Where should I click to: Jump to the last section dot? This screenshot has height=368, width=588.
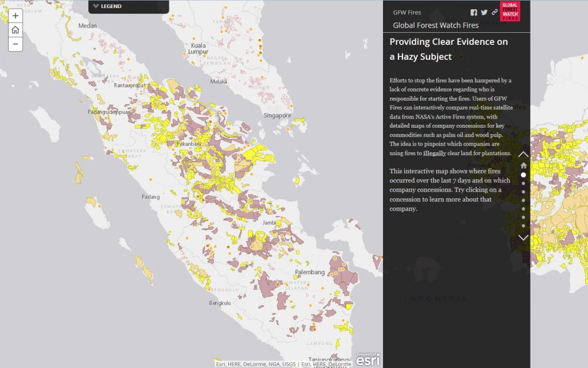point(523,226)
